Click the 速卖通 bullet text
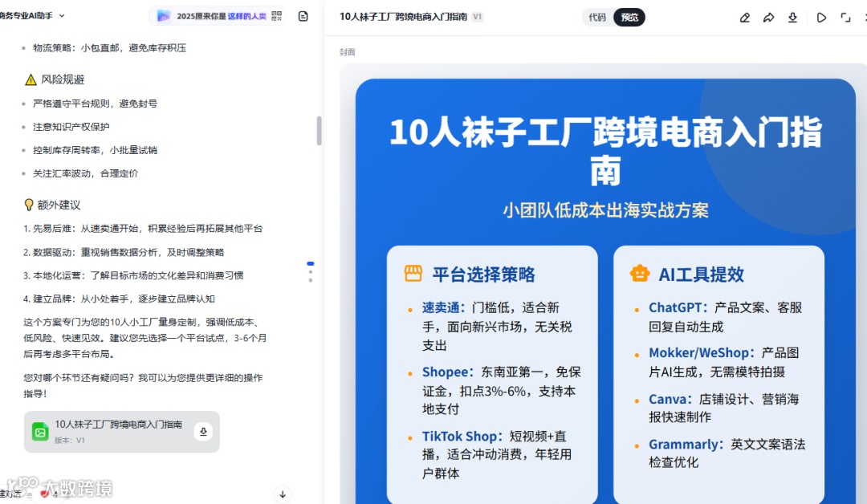The height and width of the screenshot is (504, 867). (498, 327)
